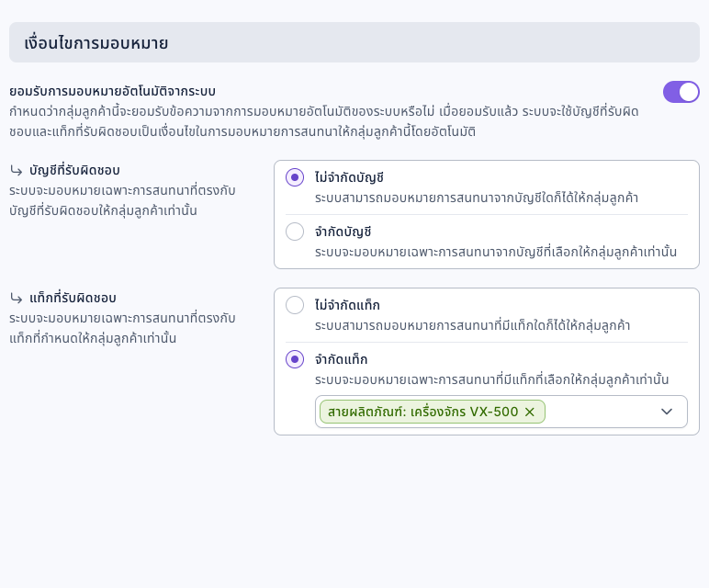Click the แท็กที่รับผิดชอบ heading text
Image resolution: width=709 pixels, height=588 pixels.
73,298
